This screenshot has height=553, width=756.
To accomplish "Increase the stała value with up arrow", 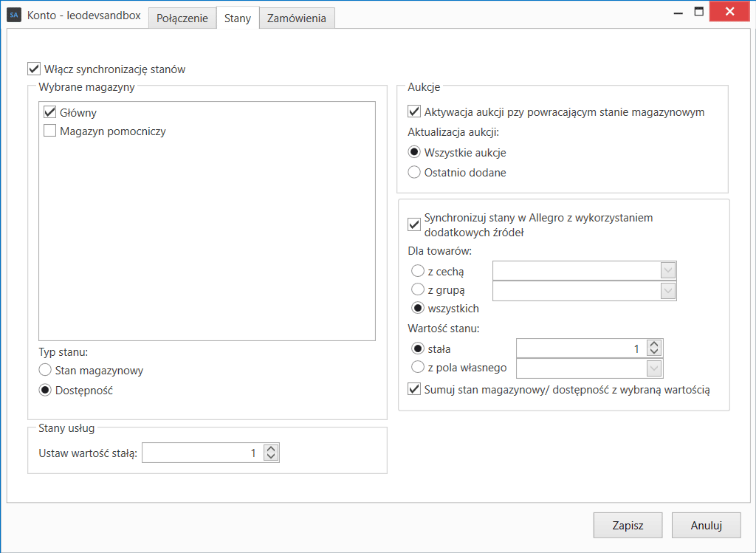I will tap(654, 345).
